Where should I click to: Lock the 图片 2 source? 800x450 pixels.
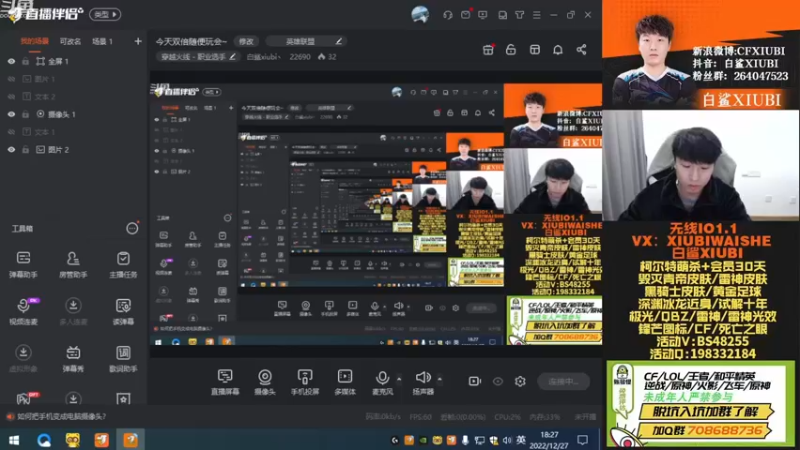tap(26, 149)
